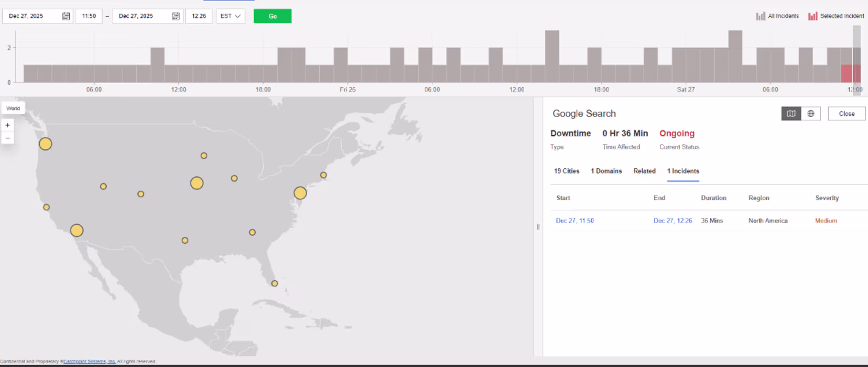Edit the end time field 12:26

pos(199,16)
